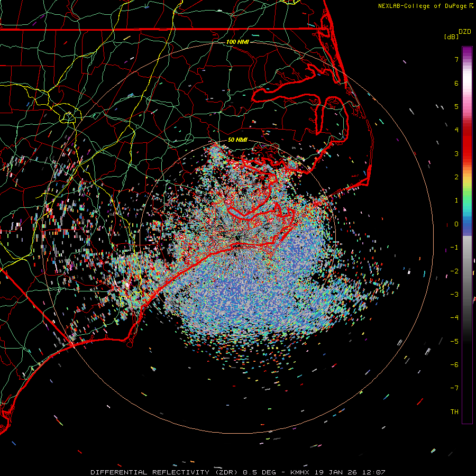This screenshot has height=476, width=476.
Task: Click the DIFFERENTIAL REFLECTIVITY (ZDR) caption text
Action: (x=165, y=472)
